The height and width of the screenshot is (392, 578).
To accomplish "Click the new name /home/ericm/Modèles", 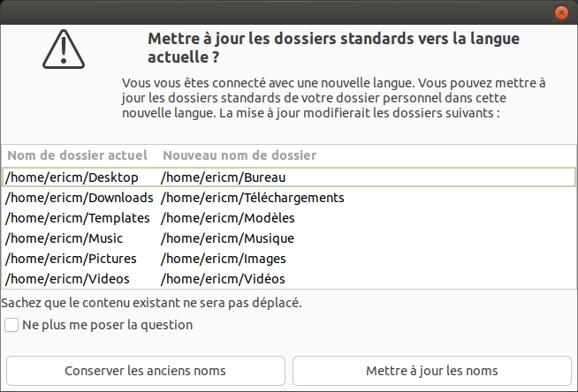I will (x=227, y=218).
